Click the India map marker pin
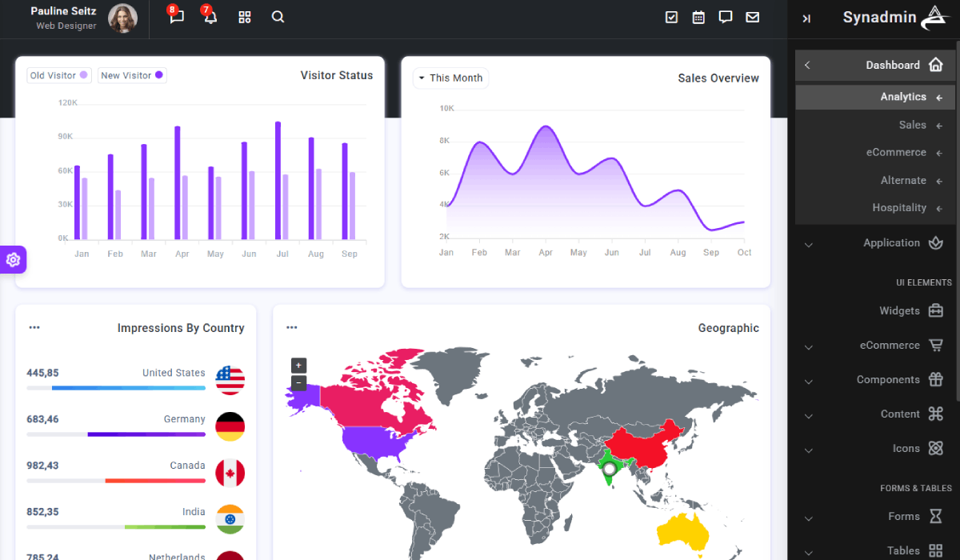This screenshot has height=560, width=960. click(610, 469)
